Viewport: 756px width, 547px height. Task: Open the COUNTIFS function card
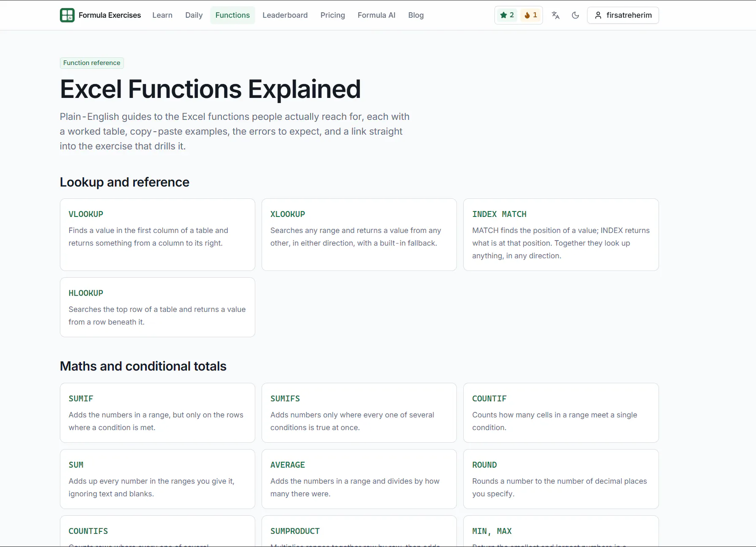(157, 531)
